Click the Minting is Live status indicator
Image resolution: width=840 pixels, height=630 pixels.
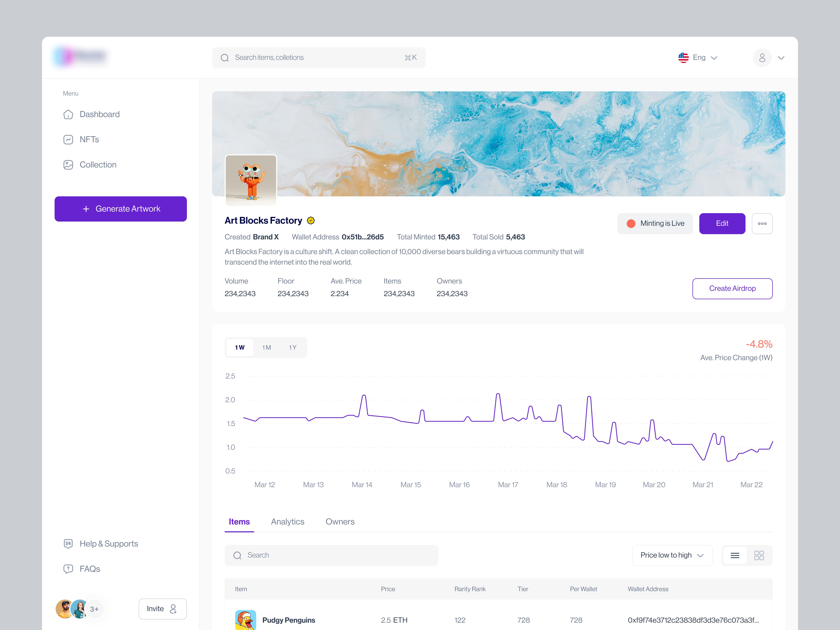(655, 223)
